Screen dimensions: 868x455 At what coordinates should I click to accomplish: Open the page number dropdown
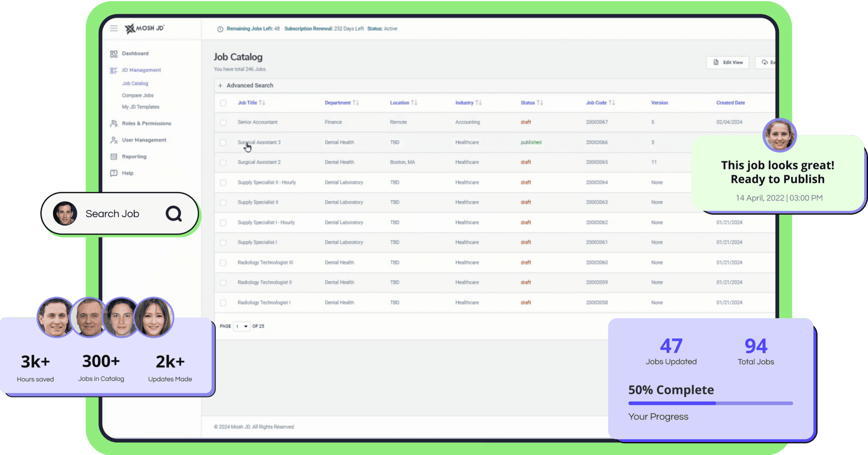pos(242,327)
